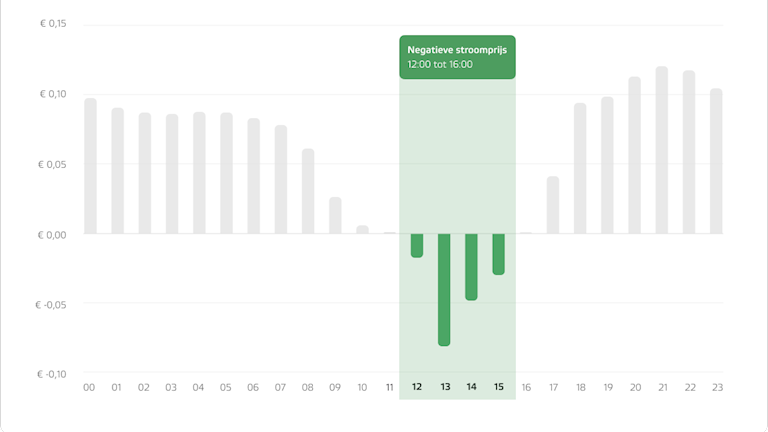Click the gray bar for hour 17
Screen dimensions: 768x432
[x=553, y=205]
